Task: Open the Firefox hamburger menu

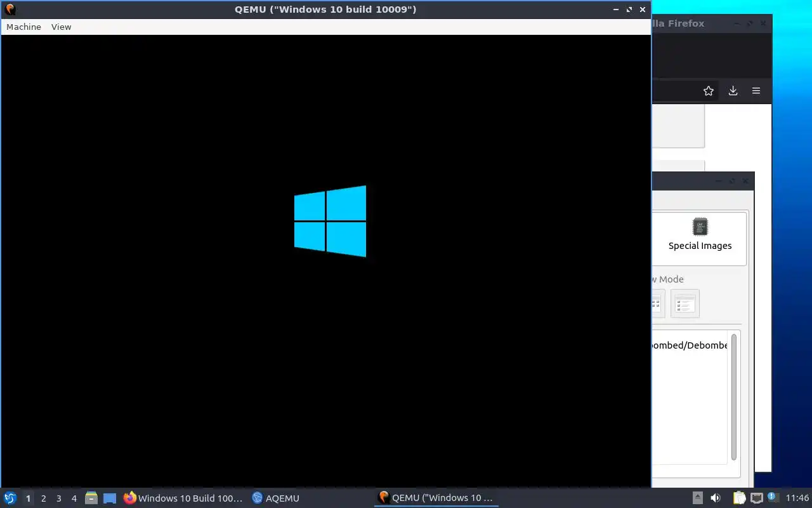Action: click(x=756, y=91)
